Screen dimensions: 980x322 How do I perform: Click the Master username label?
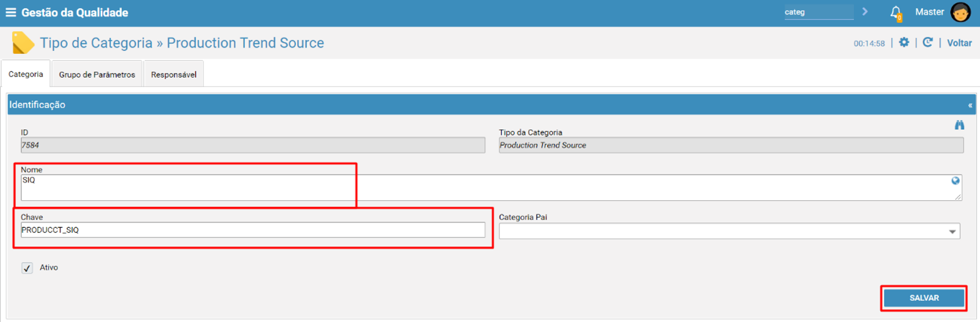[x=929, y=12]
